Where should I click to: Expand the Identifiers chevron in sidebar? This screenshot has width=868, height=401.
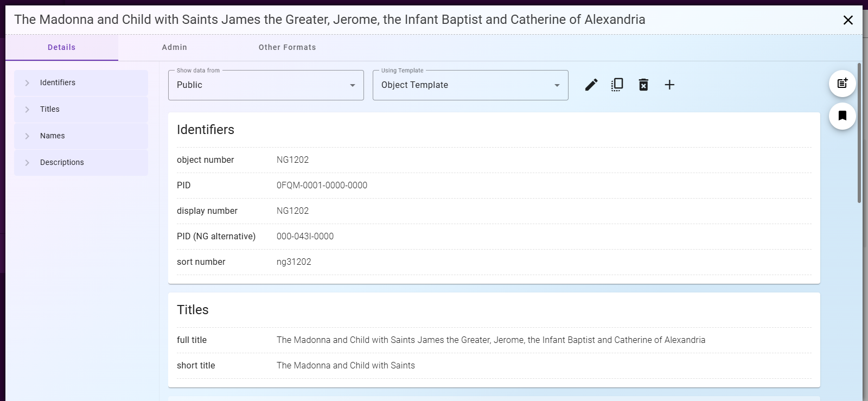tap(27, 83)
